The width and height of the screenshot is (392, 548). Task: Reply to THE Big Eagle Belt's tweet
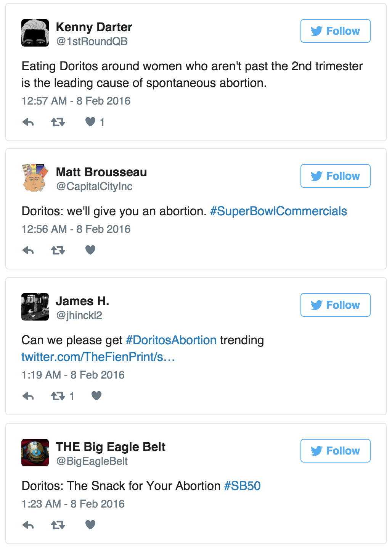pos(28,525)
